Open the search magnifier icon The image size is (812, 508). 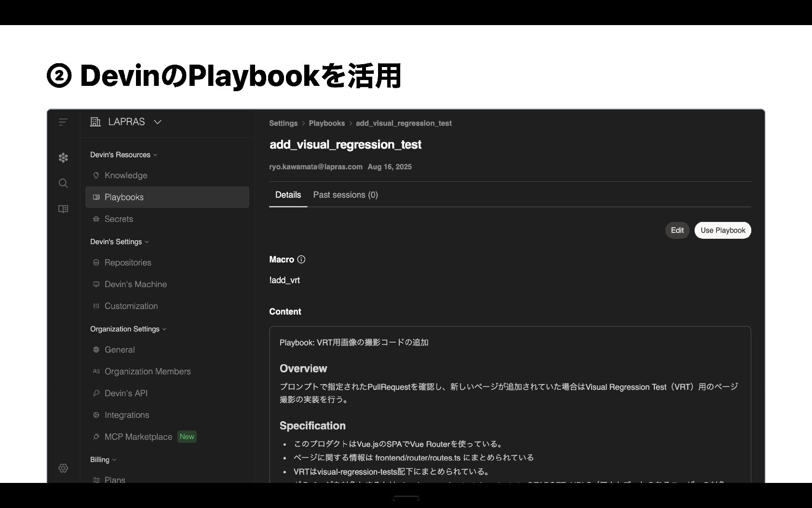[63, 183]
